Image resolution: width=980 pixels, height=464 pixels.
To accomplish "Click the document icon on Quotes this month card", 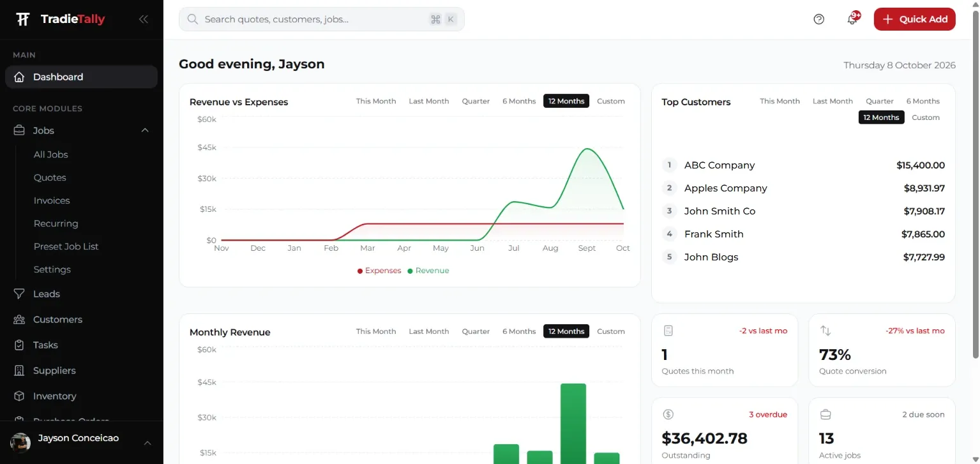I will tap(668, 331).
